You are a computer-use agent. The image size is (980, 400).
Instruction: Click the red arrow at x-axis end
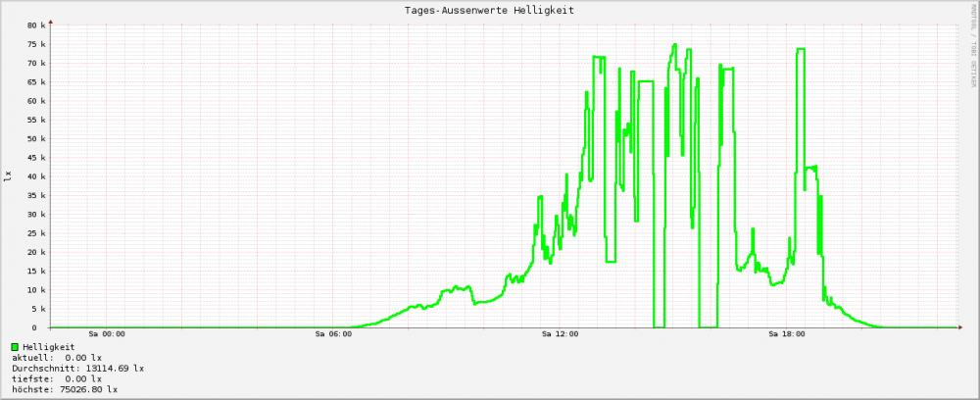point(957,327)
